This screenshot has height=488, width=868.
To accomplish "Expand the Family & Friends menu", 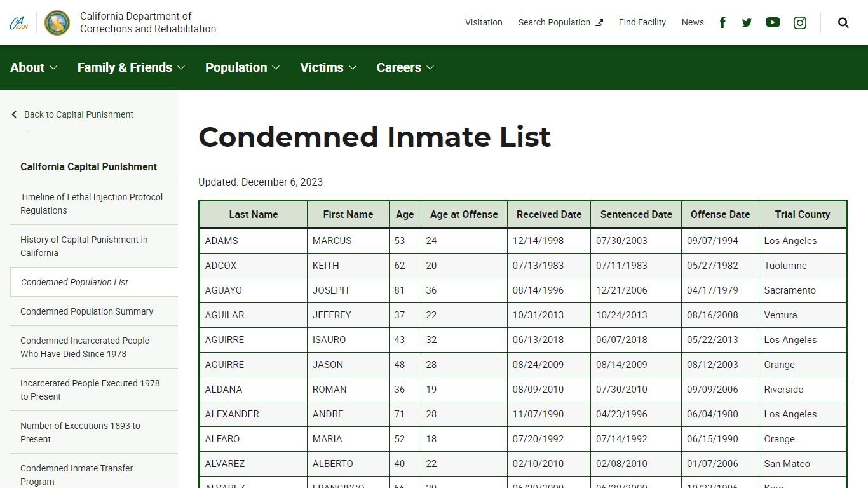I will tap(131, 67).
